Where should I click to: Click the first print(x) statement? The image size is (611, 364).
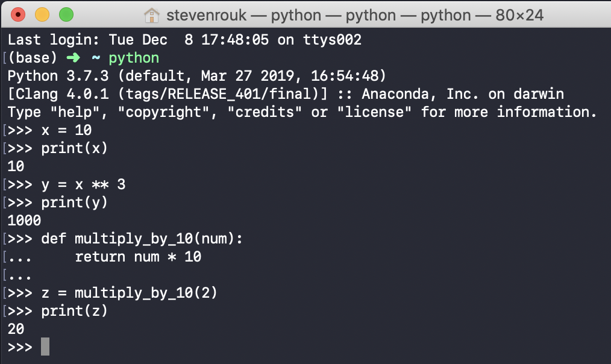[75, 148]
